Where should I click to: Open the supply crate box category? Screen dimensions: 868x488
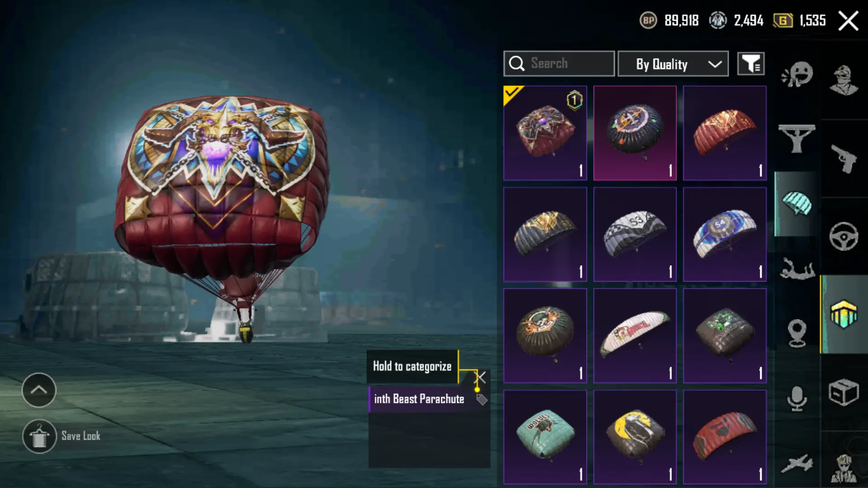click(844, 392)
